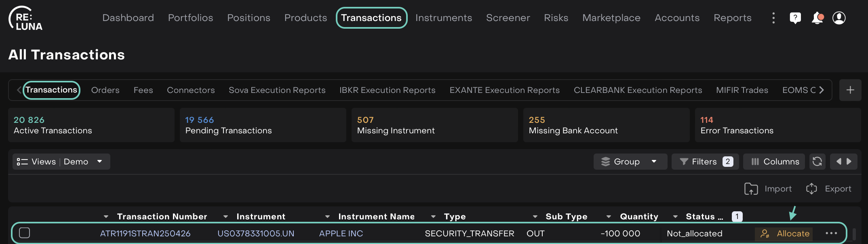This screenshot has height=244, width=868.
Task: Open Transaction Number column sort arrow
Action: (106, 217)
